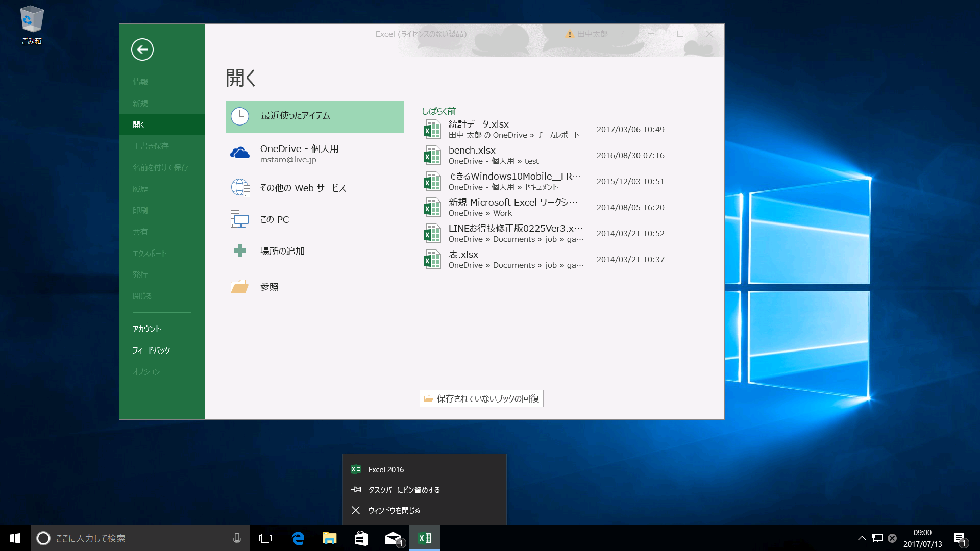The image size is (980, 551).
Task: Open the Action Center notification icon
Action: 960,539
